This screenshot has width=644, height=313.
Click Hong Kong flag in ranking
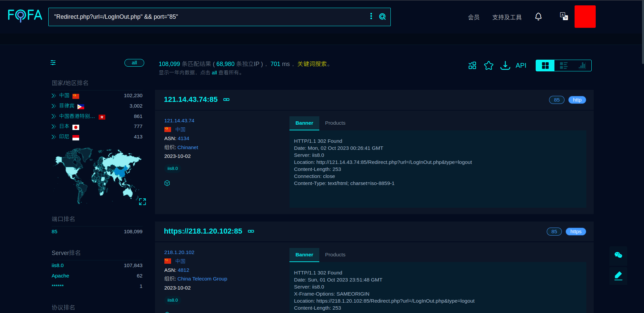102,117
